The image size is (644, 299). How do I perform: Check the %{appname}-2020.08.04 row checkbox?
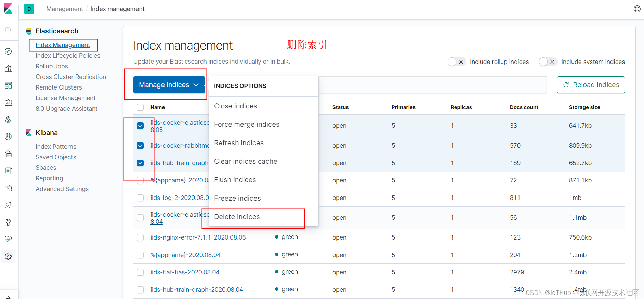140,255
